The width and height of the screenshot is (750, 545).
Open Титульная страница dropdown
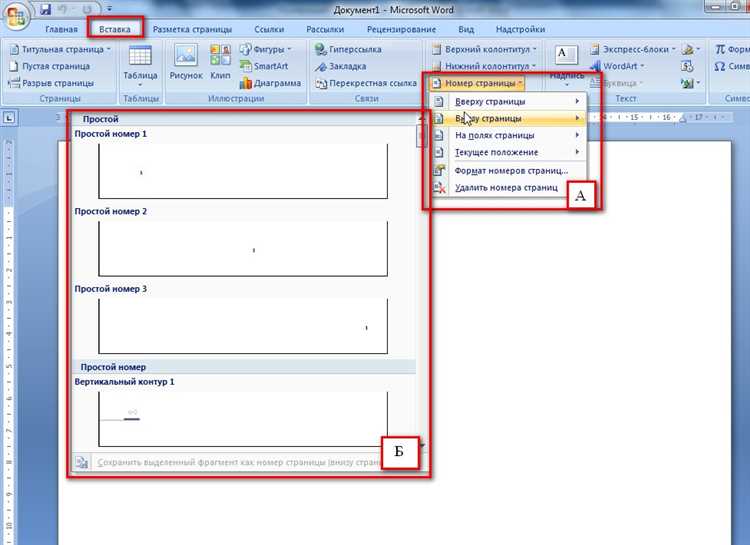click(x=60, y=49)
